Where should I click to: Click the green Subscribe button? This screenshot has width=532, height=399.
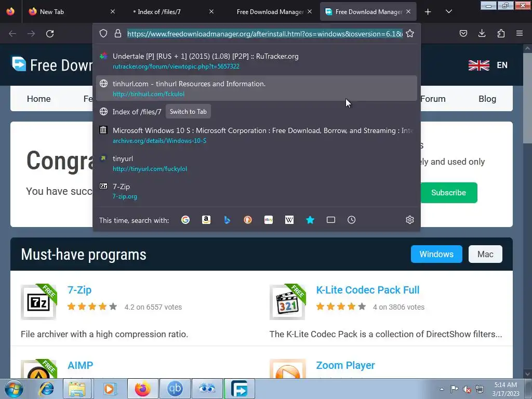click(448, 193)
